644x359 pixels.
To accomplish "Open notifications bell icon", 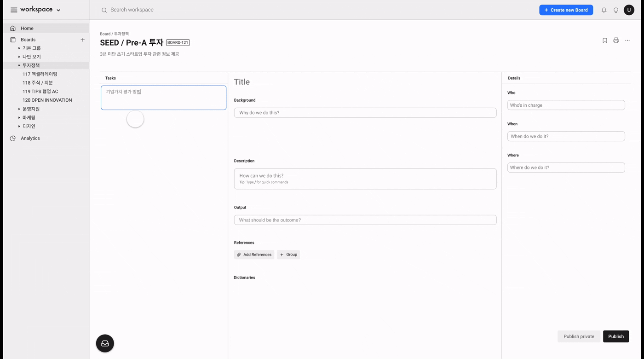I will pos(604,10).
